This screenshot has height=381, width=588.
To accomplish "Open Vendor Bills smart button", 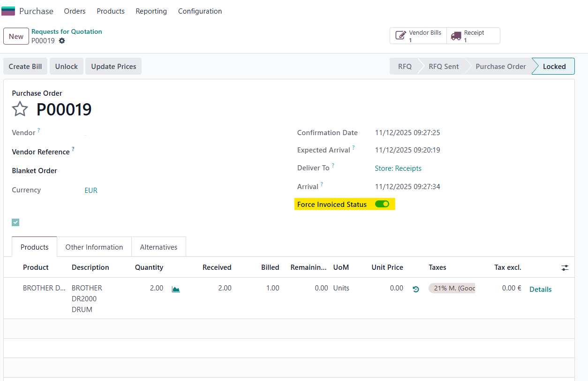I will pos(418,36).
